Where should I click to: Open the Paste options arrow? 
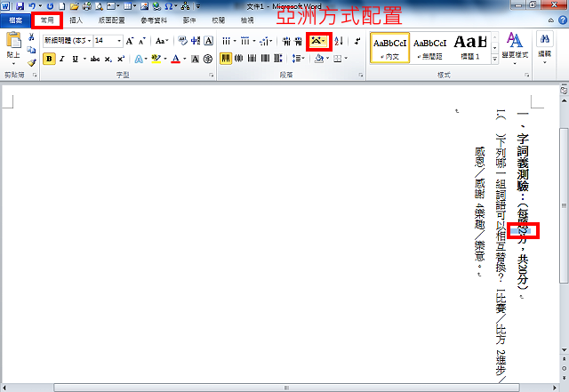click(x=13, y=64)
